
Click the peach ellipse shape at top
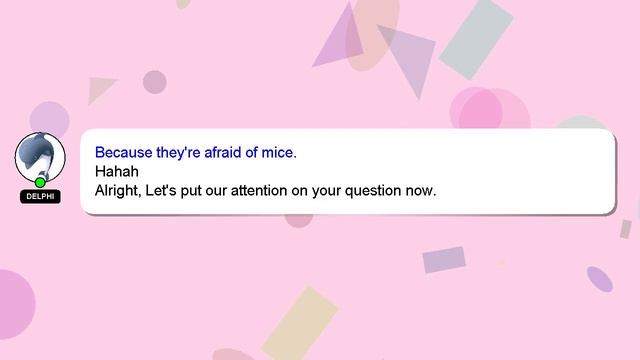point(371,33)
